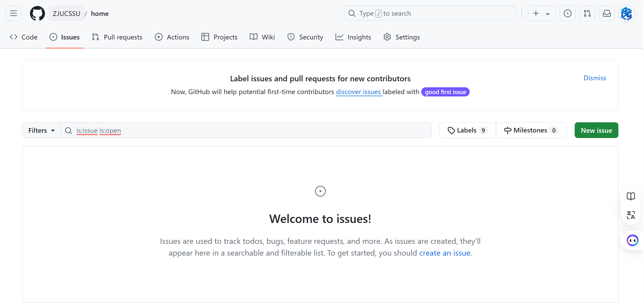644x305 pixels.
Task: Click the issues filter search field
Action: coord(246,130)
